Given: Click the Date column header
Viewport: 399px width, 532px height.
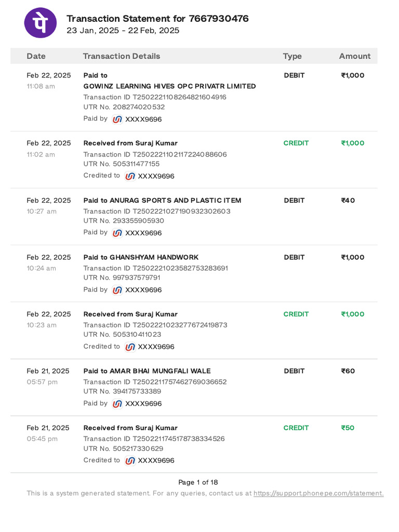Looking at the screenshot, I should tap(36, 56).
